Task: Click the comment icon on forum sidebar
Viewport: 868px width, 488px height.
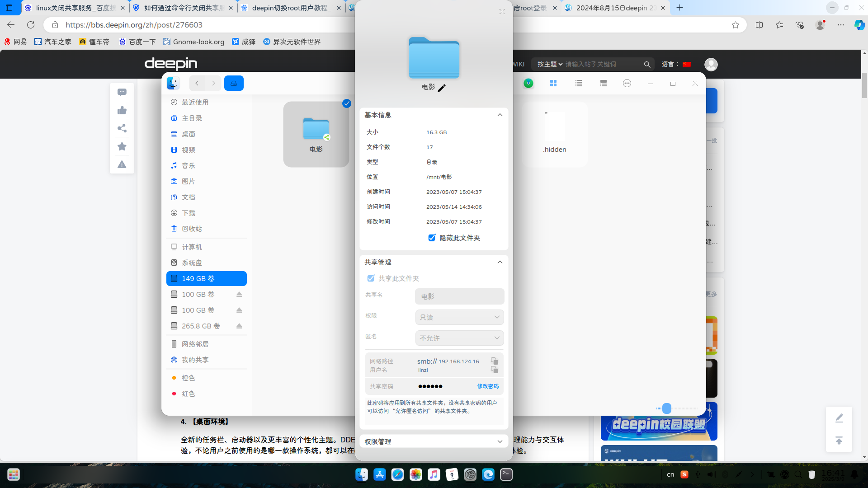Action: tap(122, 92)
